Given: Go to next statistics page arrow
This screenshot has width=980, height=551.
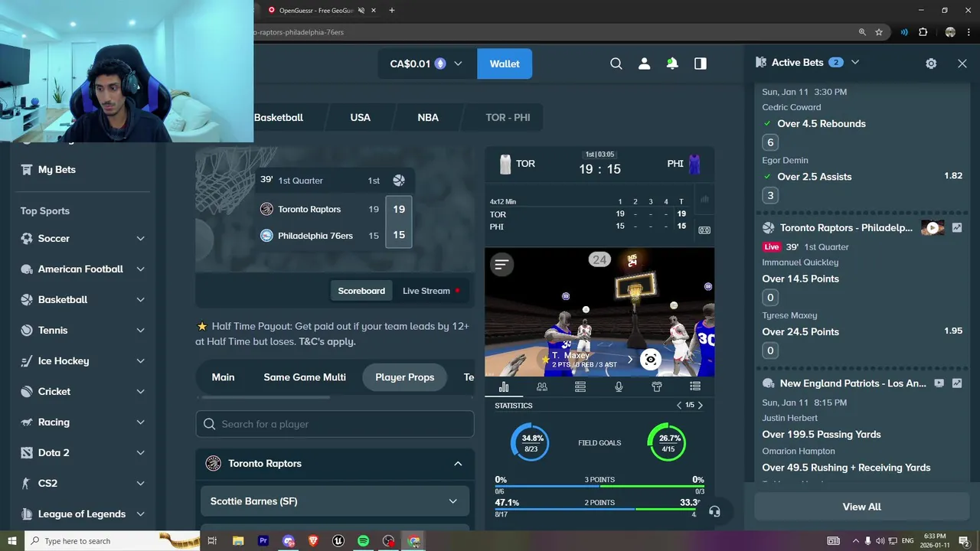Looking at the screenshot, I should point(700,406).
